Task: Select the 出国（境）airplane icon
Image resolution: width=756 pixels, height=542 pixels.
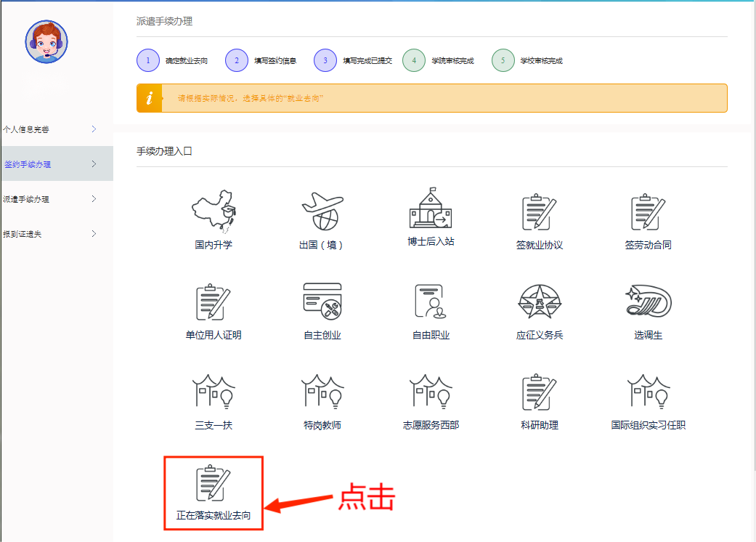Action: [321, 212]
